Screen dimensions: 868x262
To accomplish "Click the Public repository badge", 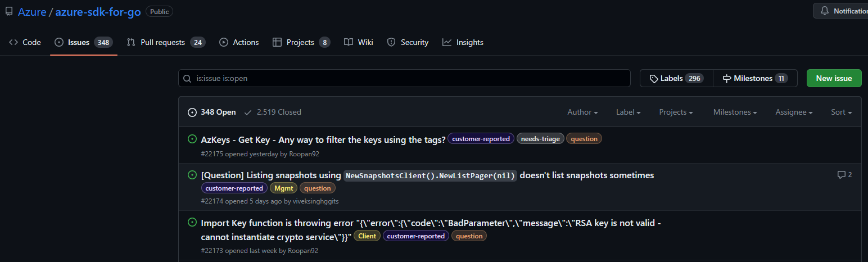I will [x=160, y=11].
